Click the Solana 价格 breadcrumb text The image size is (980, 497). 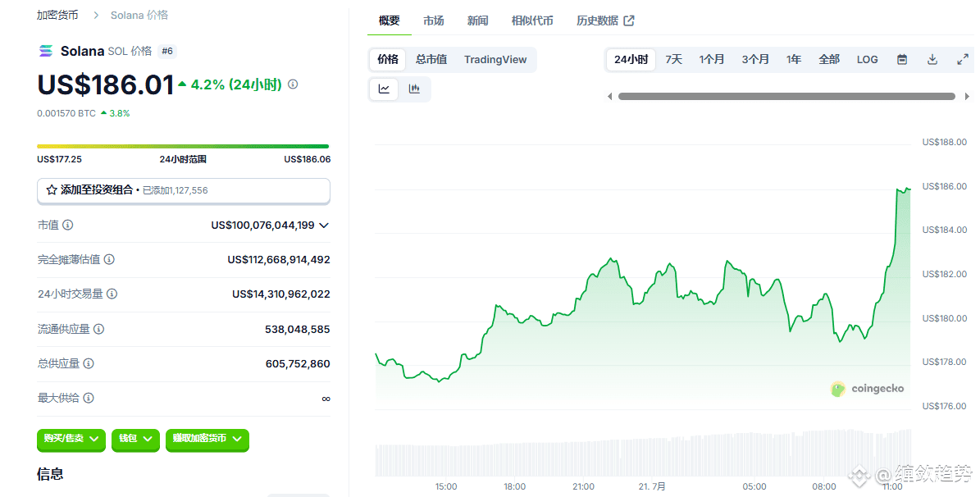[x=139, y=15]
